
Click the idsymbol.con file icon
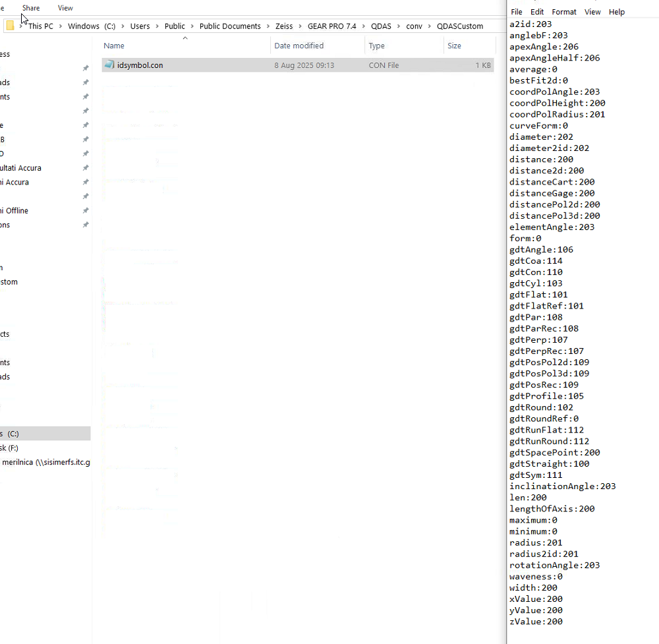(x=109, y=65)
